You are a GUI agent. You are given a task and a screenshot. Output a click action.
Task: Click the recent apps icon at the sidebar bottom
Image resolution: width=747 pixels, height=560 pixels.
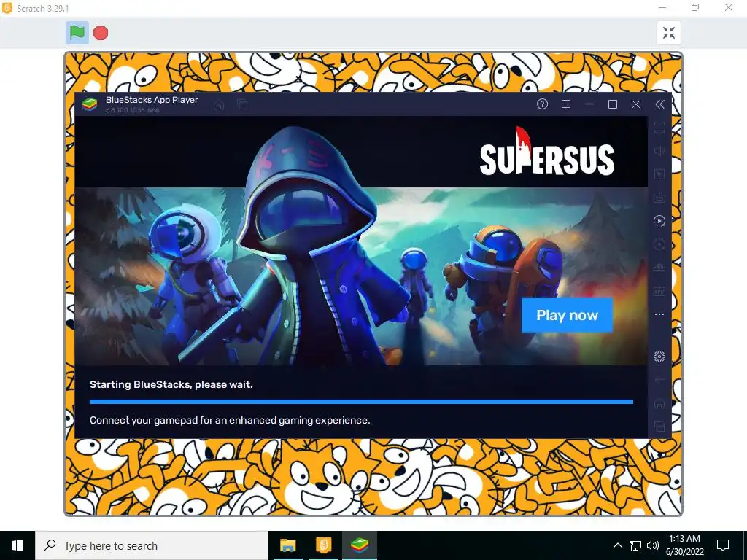(659, 426)
